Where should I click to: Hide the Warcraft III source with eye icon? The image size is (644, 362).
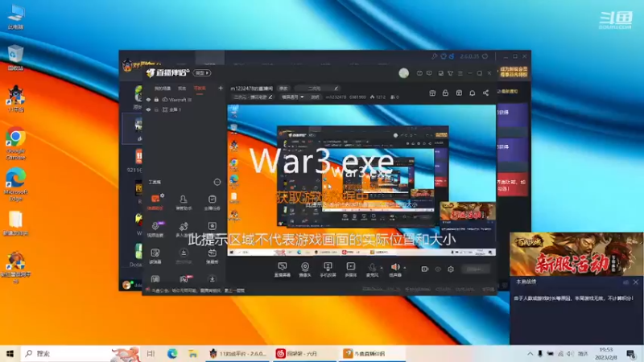[149, 100]
